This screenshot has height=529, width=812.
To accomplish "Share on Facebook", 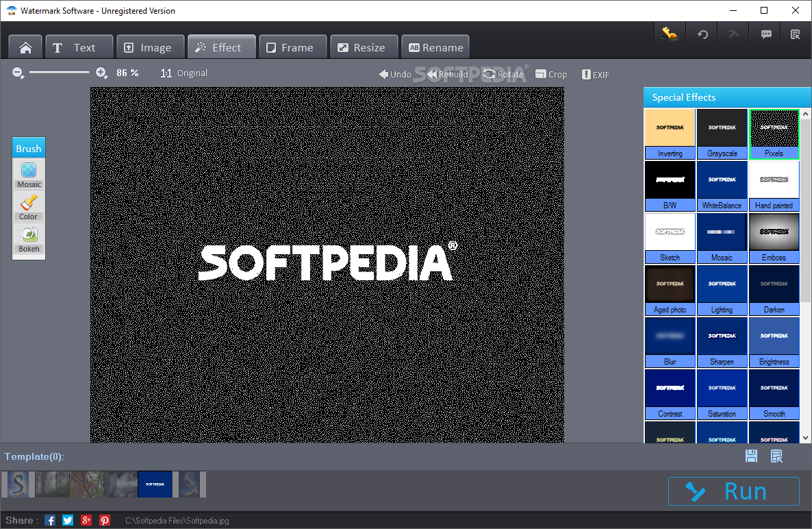I will point(50,520).
